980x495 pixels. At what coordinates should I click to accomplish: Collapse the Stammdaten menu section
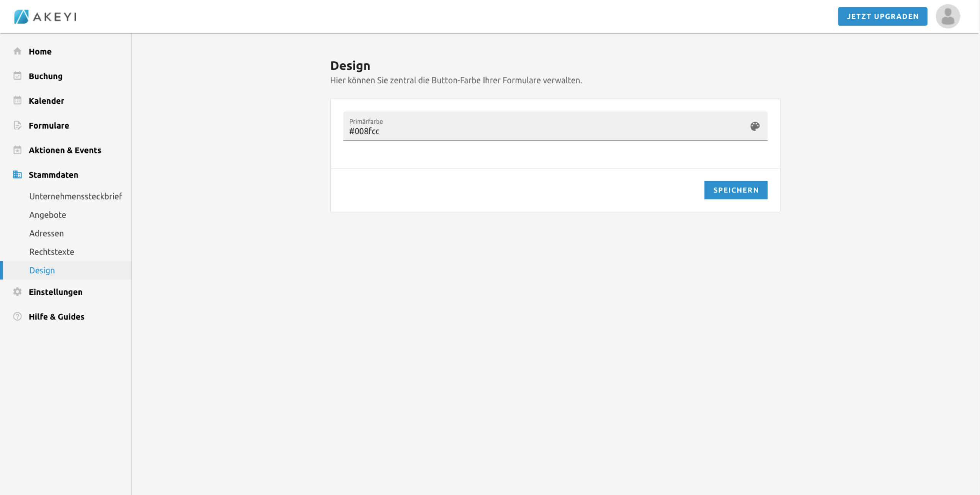coord(53,175)
